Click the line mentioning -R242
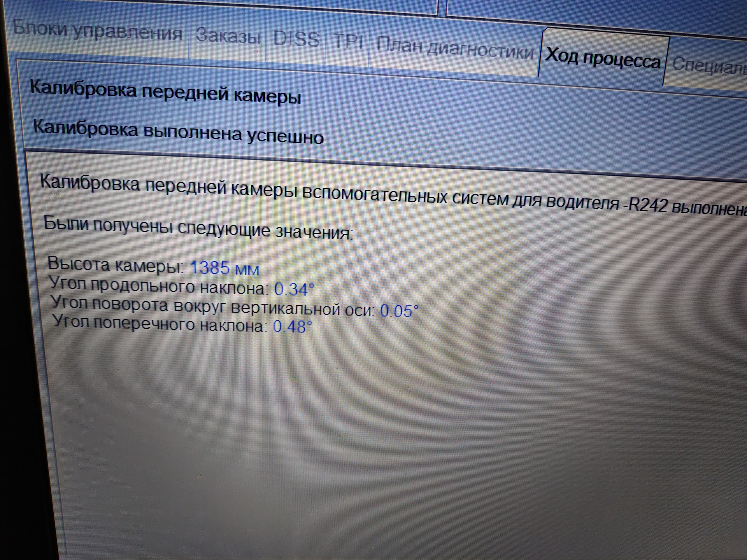 click(393, 194)
